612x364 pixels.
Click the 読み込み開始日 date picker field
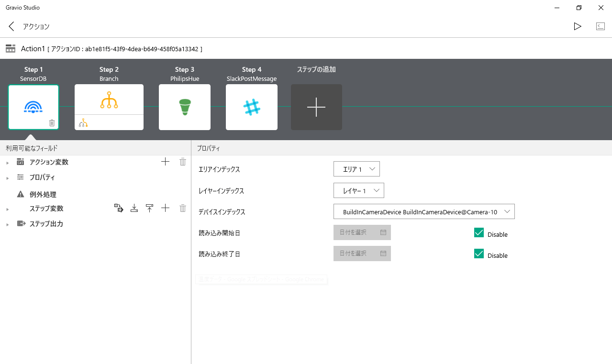click(x=362, y=232)
